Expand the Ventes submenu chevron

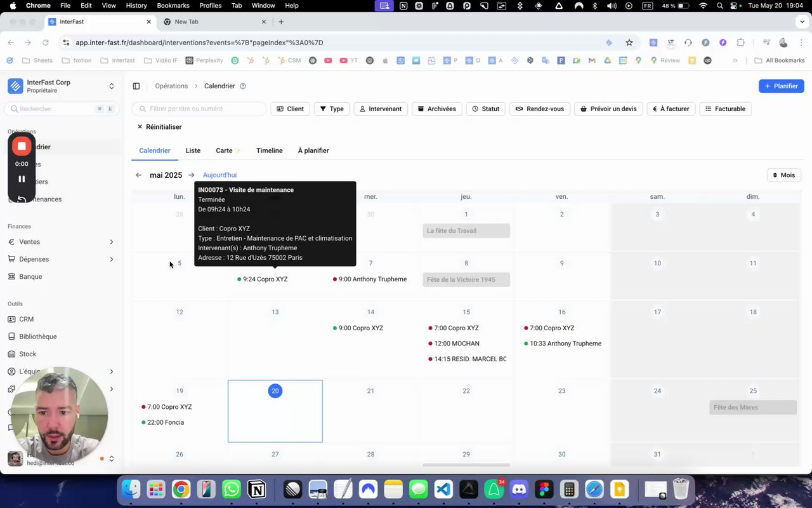pos(112,242)
